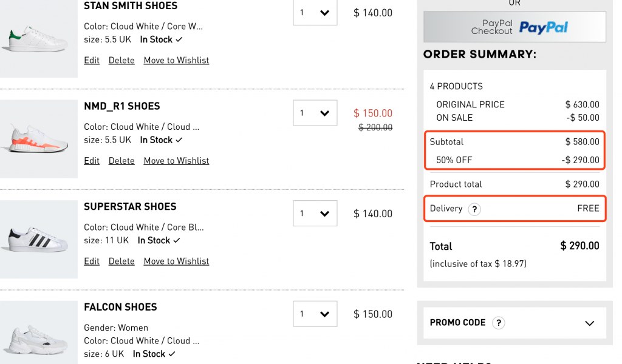Click the PayPal Checkout button
Image resolution: width=622 pixels, height=364 pixels.
pyautogui.click(x=514, y=27)
